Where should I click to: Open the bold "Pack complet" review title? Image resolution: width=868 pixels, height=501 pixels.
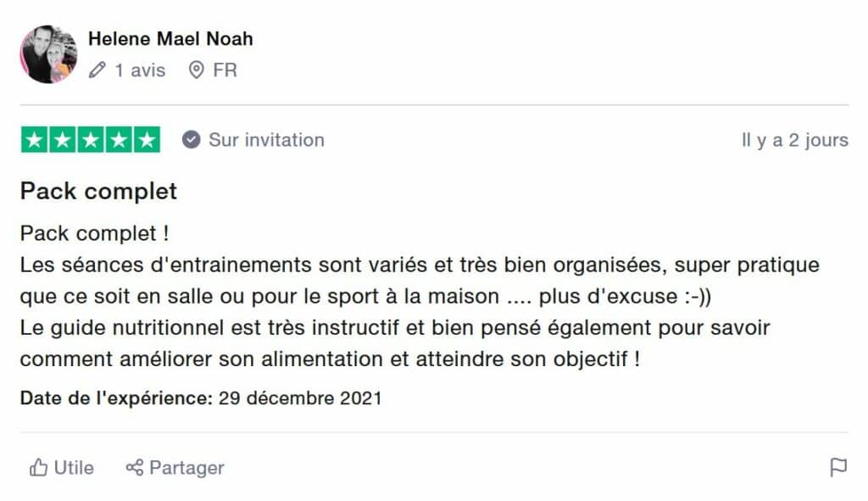point(98,191)
